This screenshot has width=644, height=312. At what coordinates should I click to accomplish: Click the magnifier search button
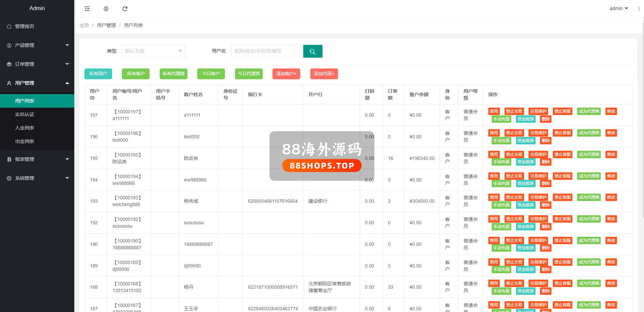312,51
